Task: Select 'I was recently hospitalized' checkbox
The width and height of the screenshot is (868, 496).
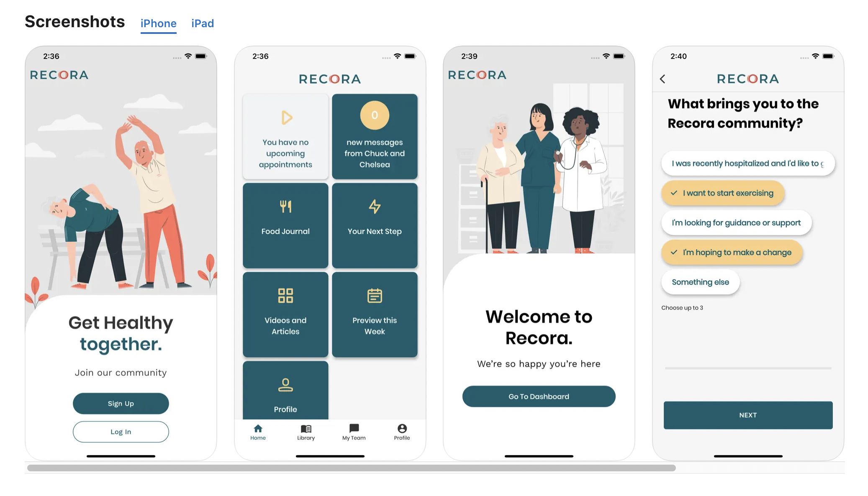Action: click(x=748, y=163)
